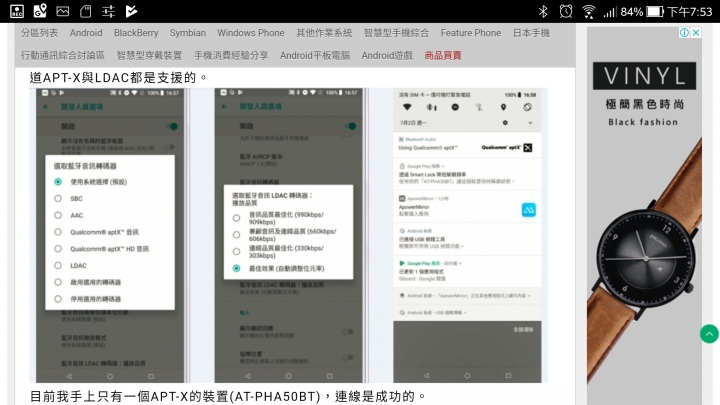Tap the alarm clock status icon
This screenshot has height=405, width=720.
(566, 11)
